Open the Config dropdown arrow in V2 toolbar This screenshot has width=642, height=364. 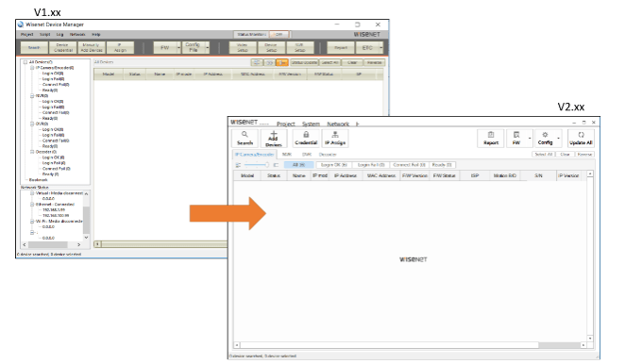559,139
